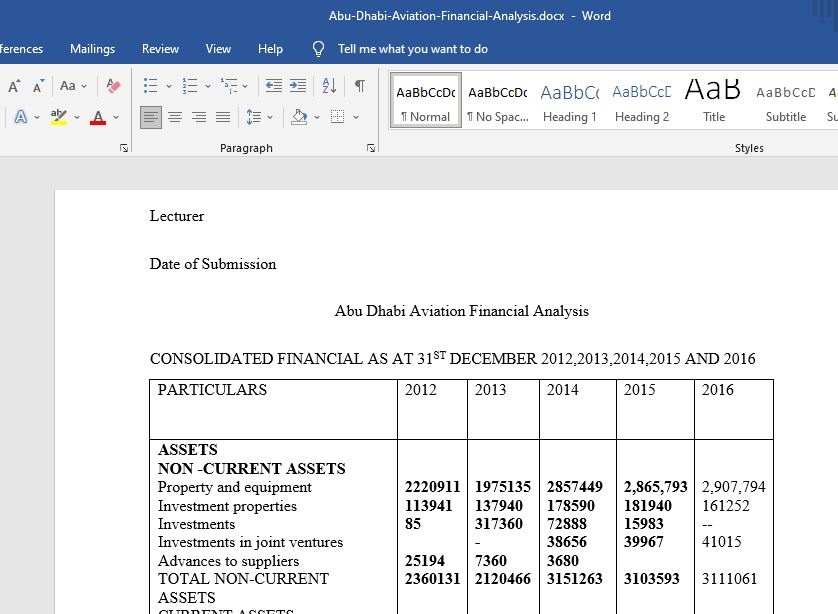Open the font color dropdown arrow
The image size is (838, 614).
pos(116,116)
